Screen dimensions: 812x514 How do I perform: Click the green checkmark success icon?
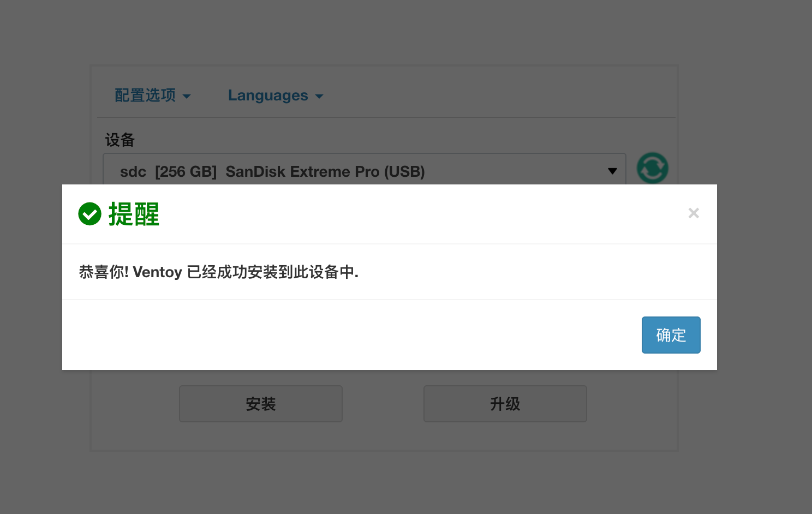click(x=90, y=214)
